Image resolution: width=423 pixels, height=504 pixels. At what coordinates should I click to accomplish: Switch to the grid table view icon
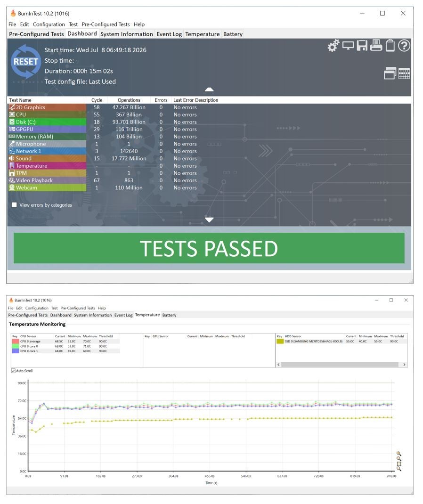(404, 73)
